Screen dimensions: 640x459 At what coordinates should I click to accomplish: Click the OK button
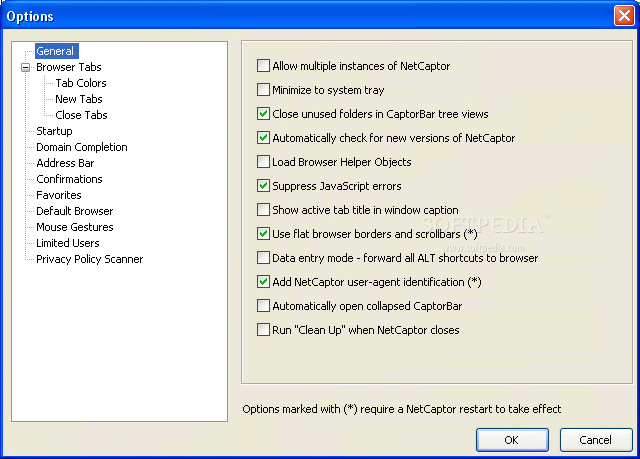512,440
